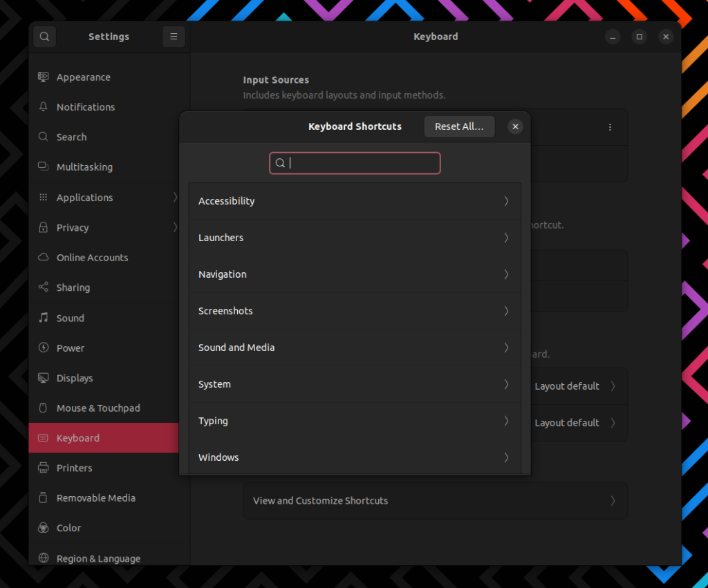708x588 pixels.
Task: Click the Applications grid icon
Action: [44, 197]
